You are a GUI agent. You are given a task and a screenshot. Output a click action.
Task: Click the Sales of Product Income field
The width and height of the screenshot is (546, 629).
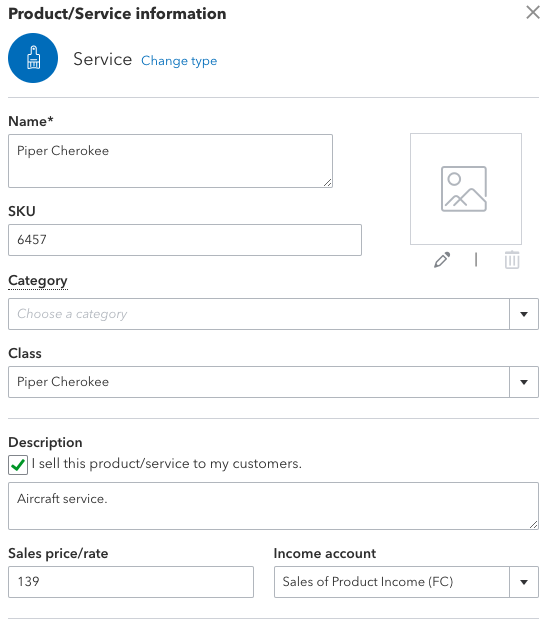tap(392, 582)
